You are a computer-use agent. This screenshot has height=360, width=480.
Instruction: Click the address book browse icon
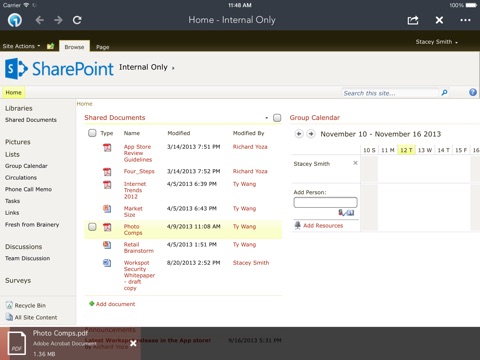click(350, 212)
